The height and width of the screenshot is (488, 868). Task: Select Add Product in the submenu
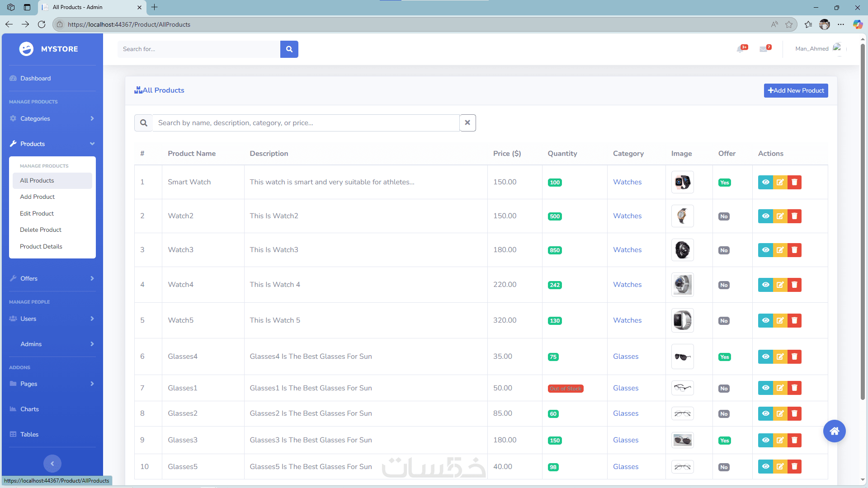point(37,197)
